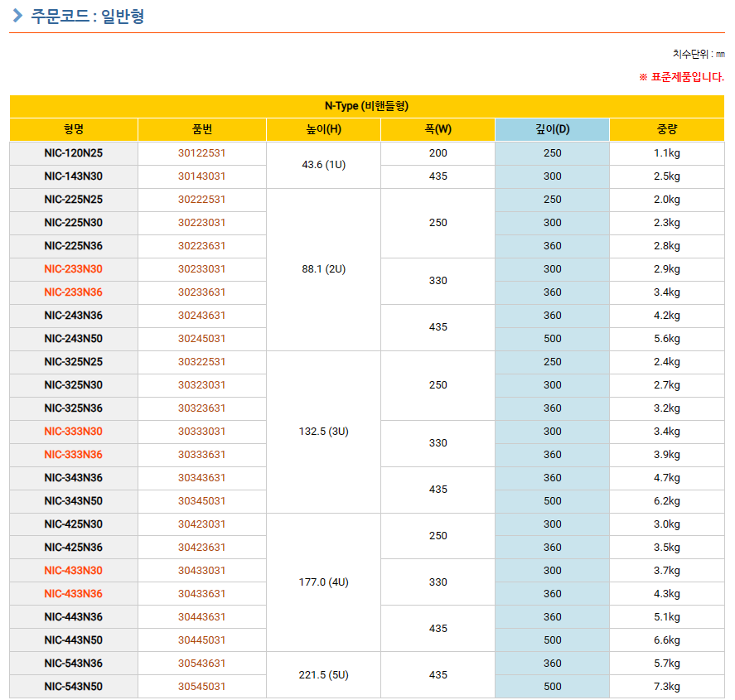
Task: Select the orange NIC-333N30 model name
Action: [74, 432]
